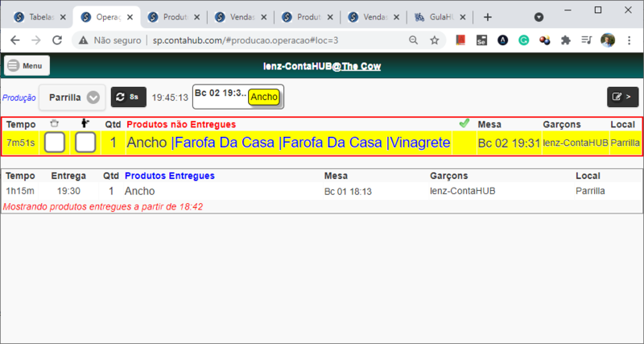Image resolution: width=644 pixels, height=344 pixels.
Task: Open 'The Cow' link in header
Action: (361, 66)
